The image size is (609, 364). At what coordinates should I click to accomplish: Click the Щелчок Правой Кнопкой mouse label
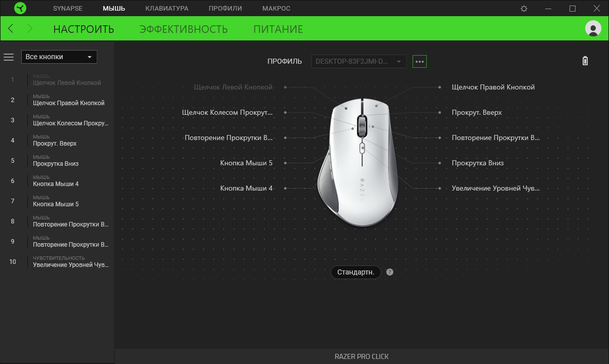[493, 87]
